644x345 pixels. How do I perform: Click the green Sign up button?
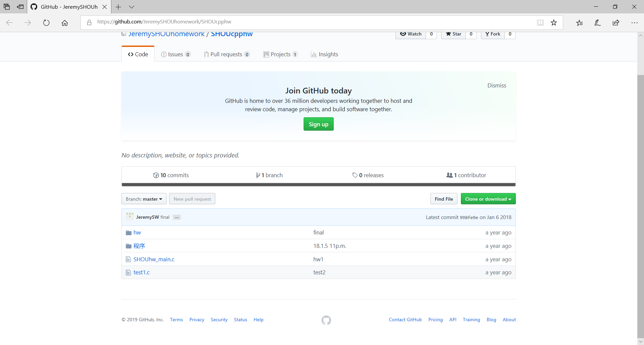(318, 124)
